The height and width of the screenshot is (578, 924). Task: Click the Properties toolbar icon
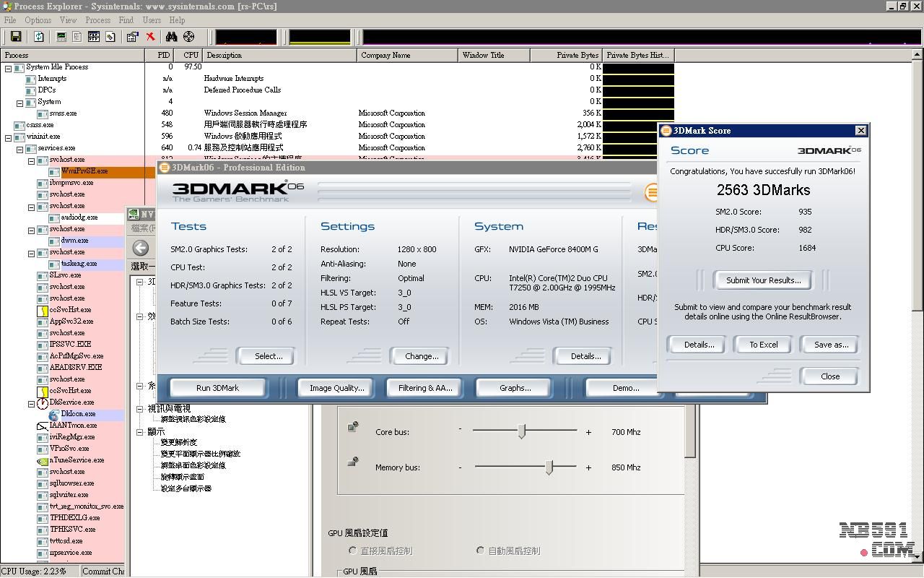132,37
